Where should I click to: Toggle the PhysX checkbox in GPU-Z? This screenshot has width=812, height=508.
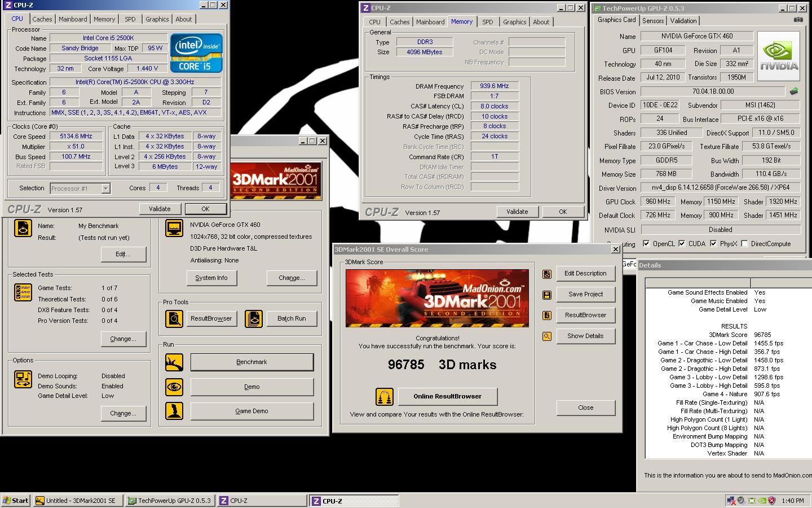[713, 244]
